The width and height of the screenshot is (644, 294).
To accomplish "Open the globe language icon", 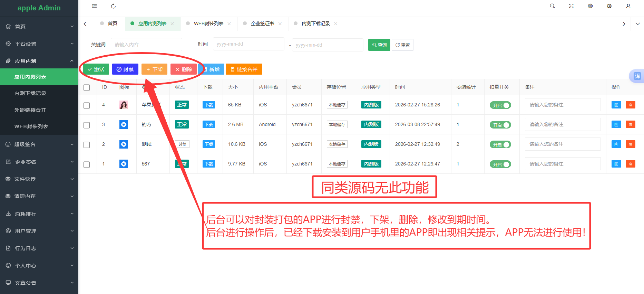I will pos(590,6).
